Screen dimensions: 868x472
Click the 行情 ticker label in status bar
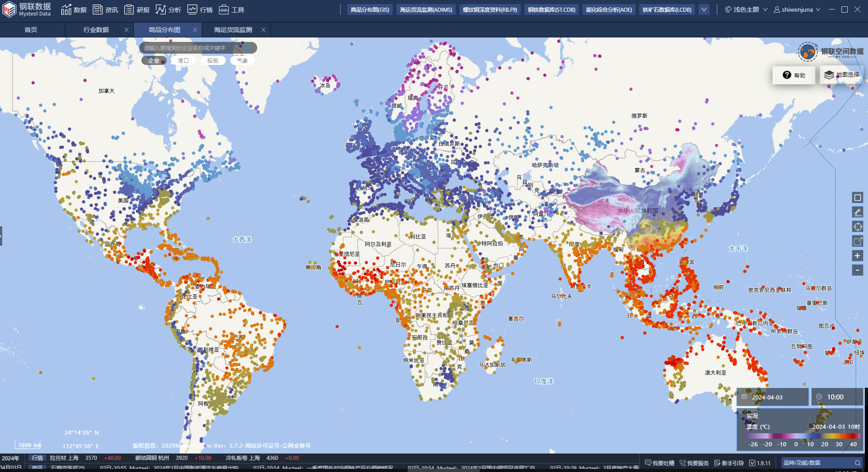37,458
